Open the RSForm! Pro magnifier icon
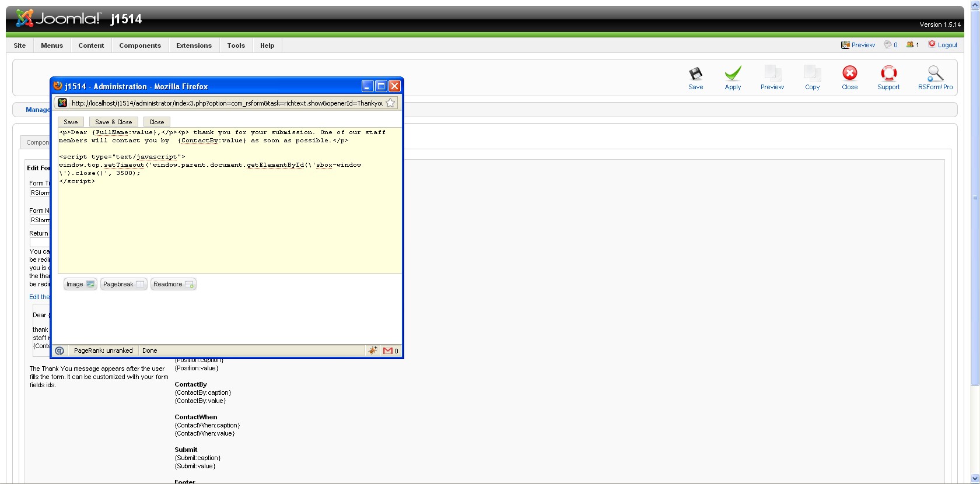The height and width of the screenshot is (484, 980). point(935,78)
